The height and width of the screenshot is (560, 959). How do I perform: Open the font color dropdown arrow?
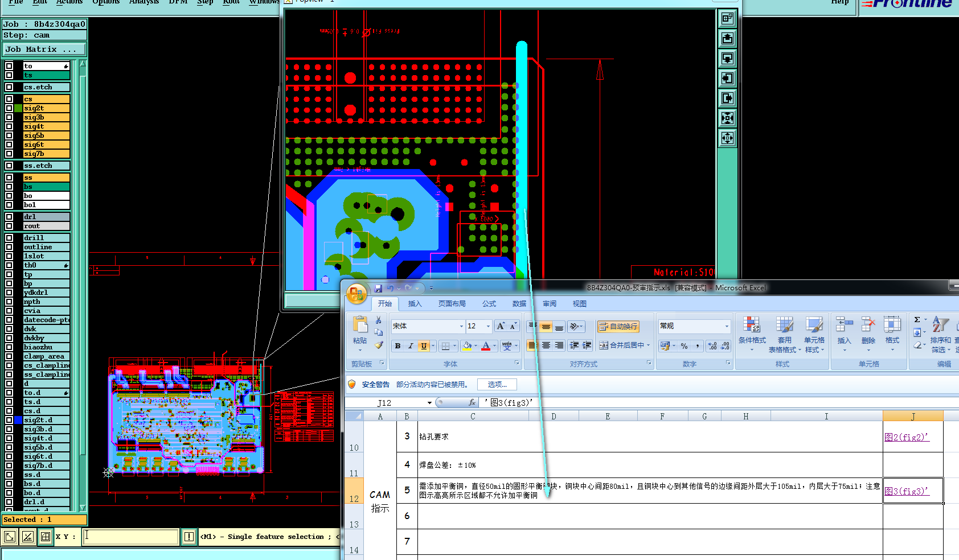494,346
